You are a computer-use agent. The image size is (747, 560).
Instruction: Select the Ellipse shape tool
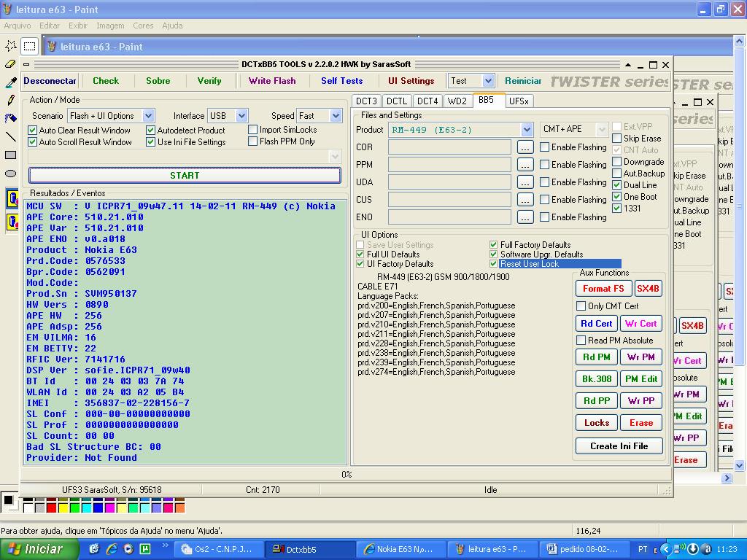coord(11,174)
